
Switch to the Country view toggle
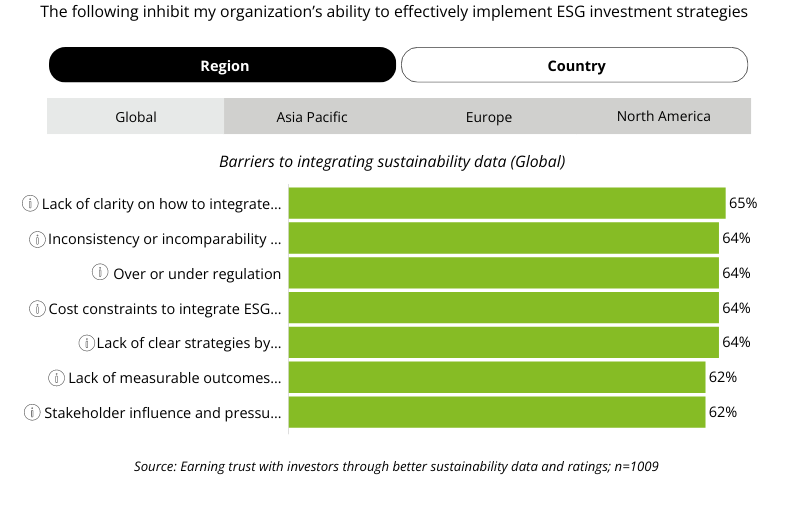coord(575,66)
